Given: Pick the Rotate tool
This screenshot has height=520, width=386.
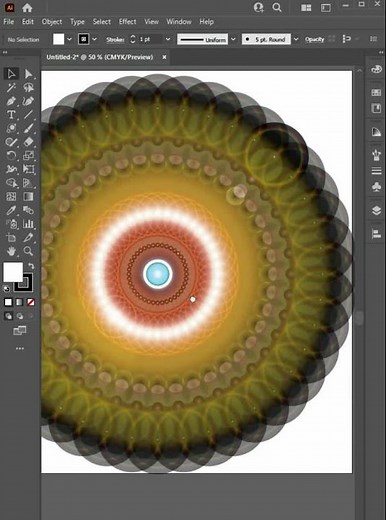Looking at the screenshot, I should [11, 156].
